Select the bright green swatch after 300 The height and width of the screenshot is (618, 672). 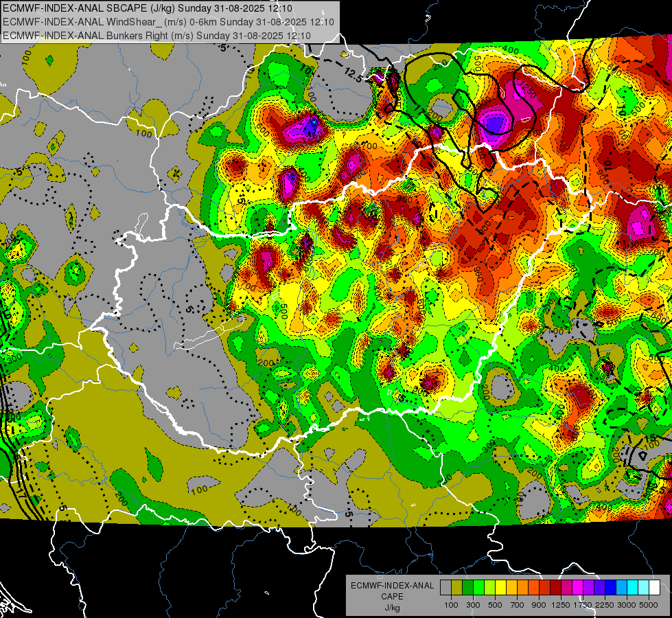click(x=478, y=588)
